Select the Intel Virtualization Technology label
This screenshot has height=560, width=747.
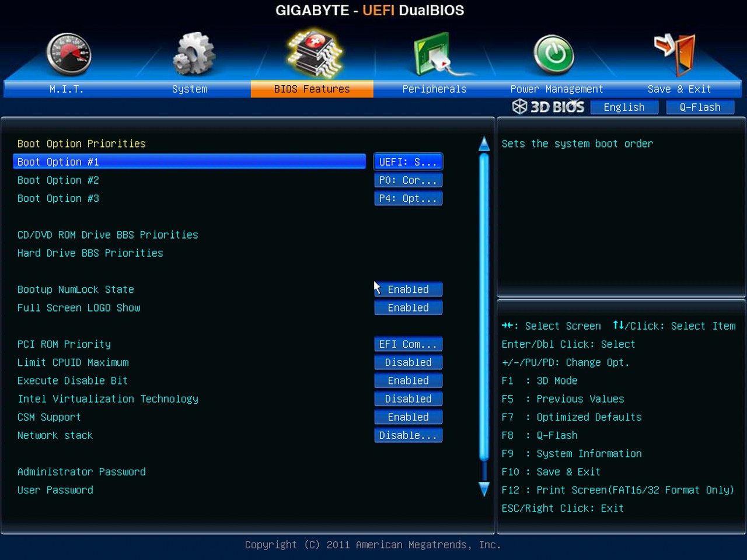[108, 399]
